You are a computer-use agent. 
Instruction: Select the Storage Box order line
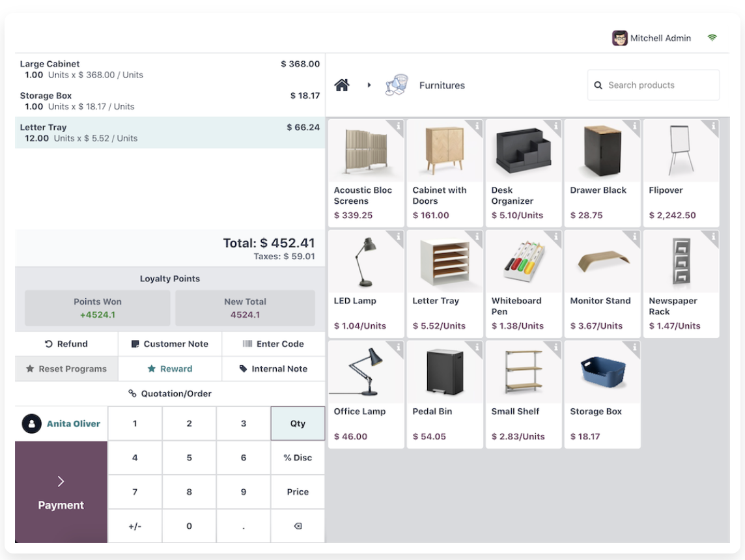point(170,101)
